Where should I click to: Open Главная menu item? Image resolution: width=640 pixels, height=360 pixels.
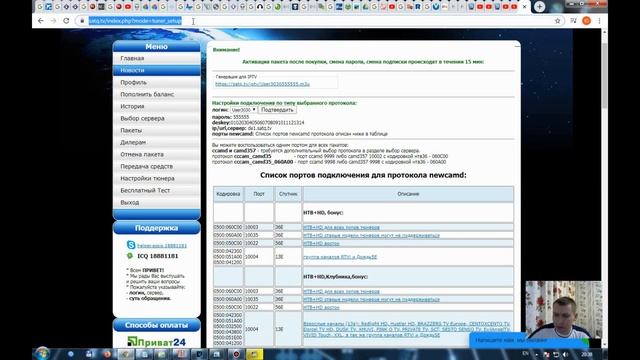[157, 58]
